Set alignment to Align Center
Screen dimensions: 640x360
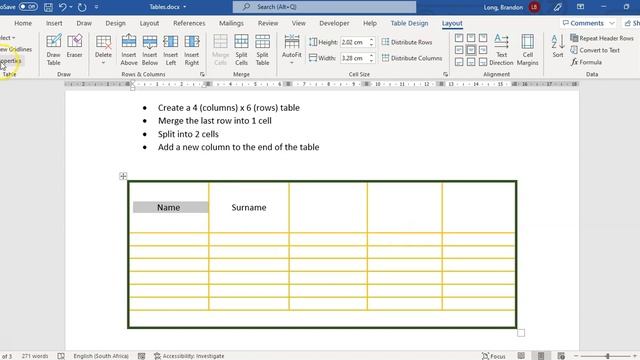[x=471, y=50]
